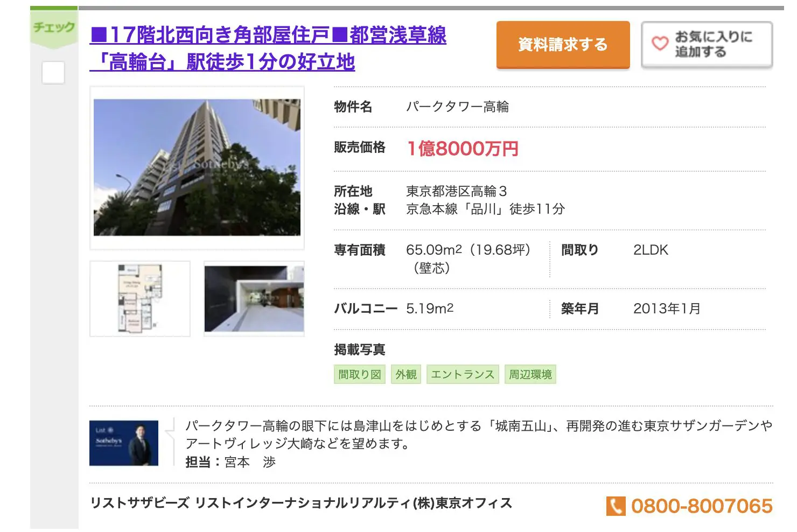Open the main building exterior photo
This screenshot has width=797, height=532.
[197, 167]
